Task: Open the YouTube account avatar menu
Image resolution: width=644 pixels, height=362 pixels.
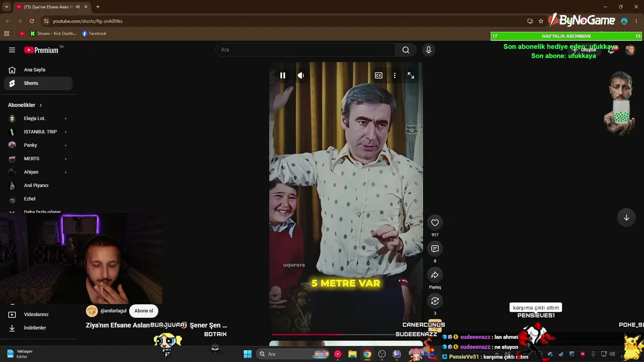Action: [630, 50]
